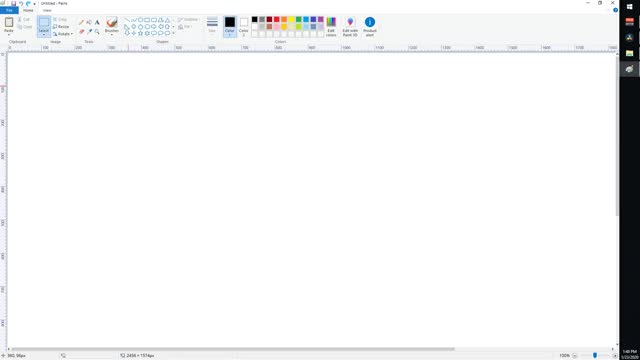Click the Save icon in quick access toolbar
640x360 pixels.
click(x=13, y=3)
